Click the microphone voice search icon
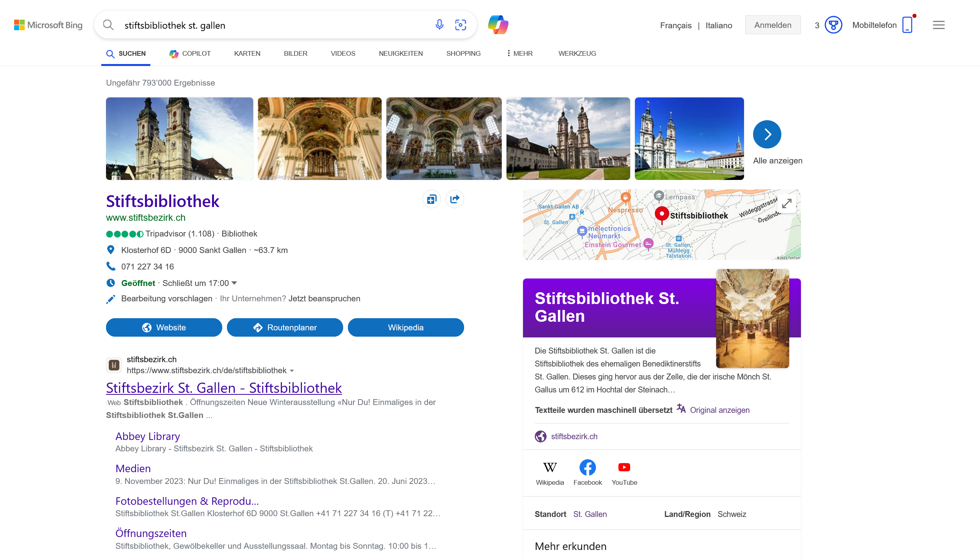Viewport: 980px width, 559px height. pos(439,25)
